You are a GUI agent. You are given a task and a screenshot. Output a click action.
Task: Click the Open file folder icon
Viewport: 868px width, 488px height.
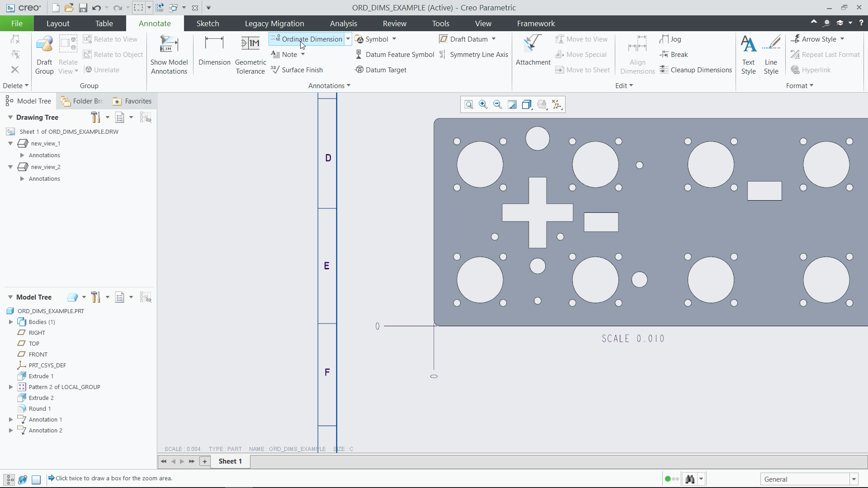69,8
